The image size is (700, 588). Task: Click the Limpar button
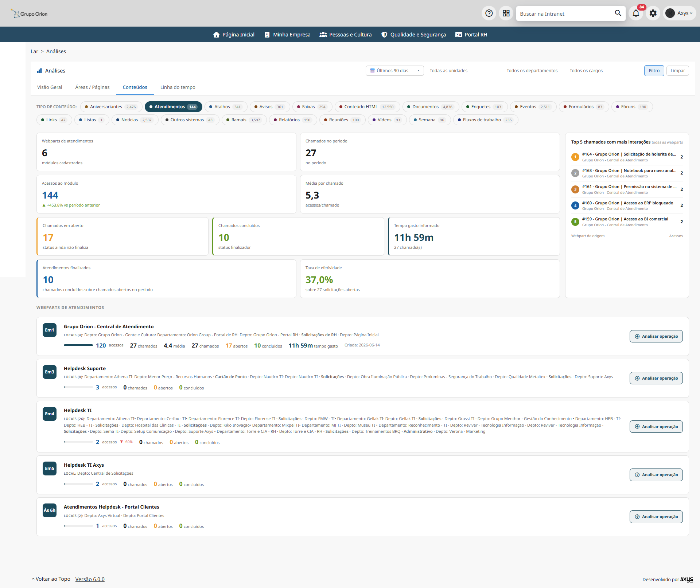point(677,71)
